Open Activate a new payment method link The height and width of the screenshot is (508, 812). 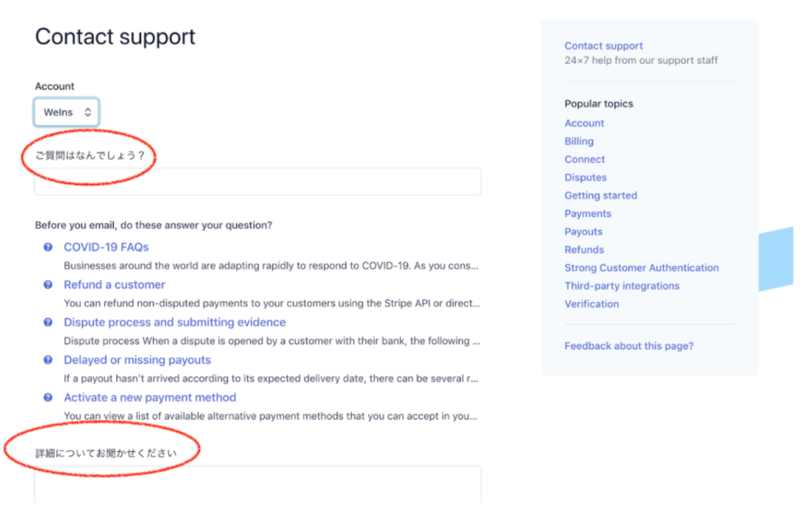(150, 398)
